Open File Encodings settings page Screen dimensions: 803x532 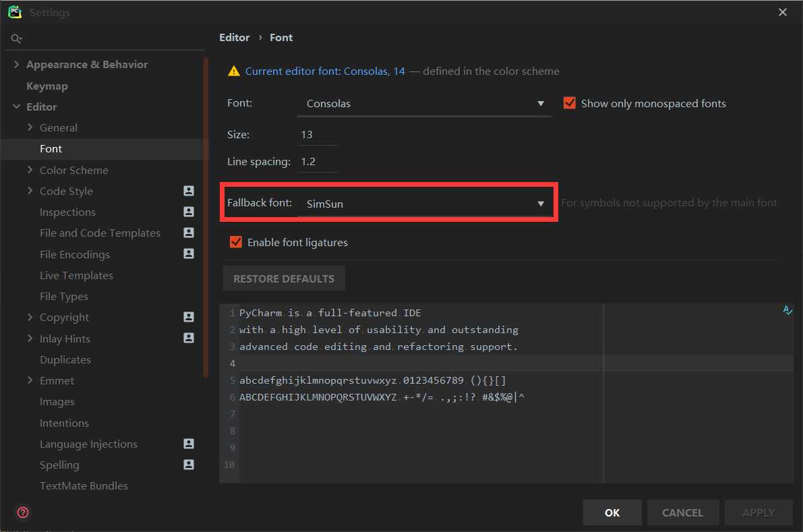tap(75, 254)
